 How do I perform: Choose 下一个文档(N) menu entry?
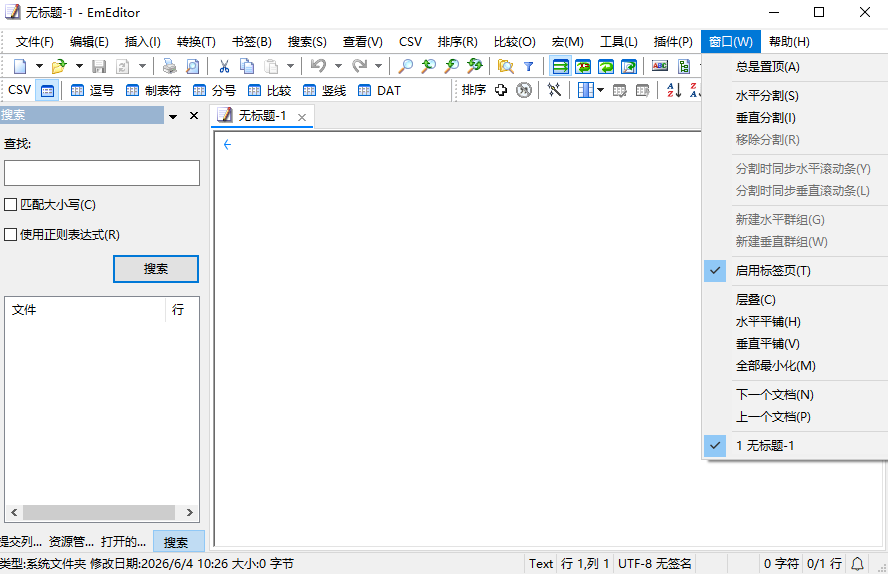(795, 395)
